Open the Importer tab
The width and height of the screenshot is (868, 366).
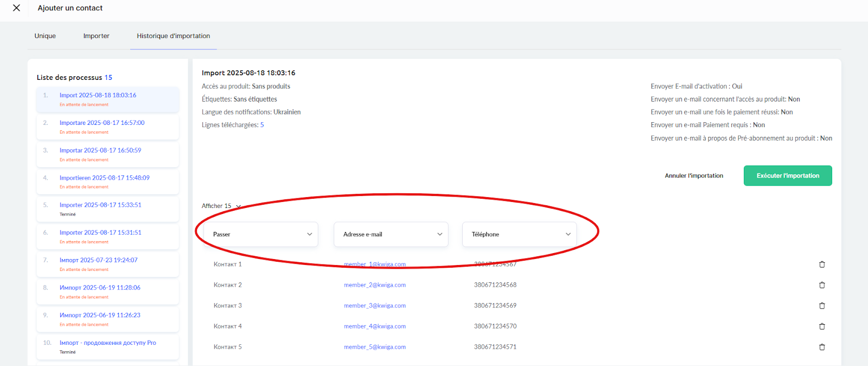coord(96,36)
